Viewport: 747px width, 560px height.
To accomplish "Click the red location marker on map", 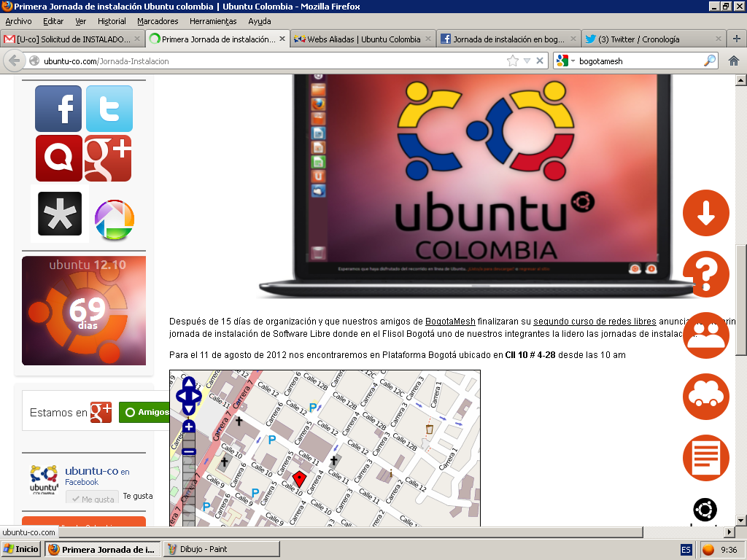I will click(298, 478).
